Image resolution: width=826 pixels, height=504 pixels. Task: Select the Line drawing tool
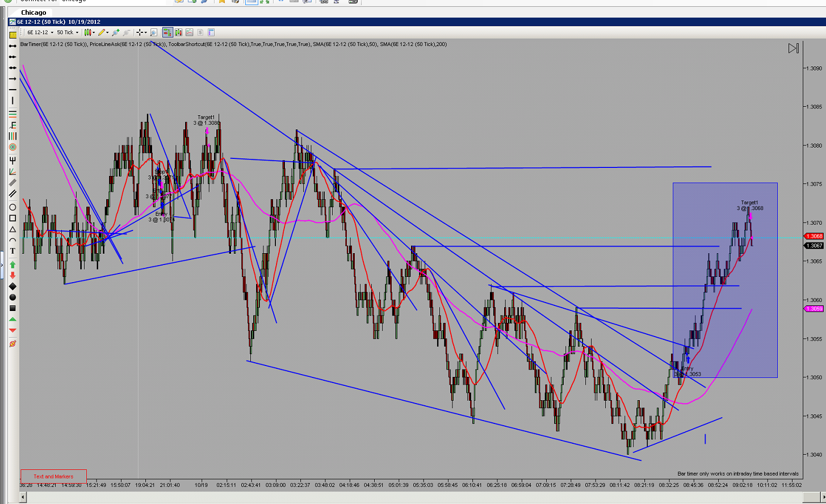click(12, 46)
